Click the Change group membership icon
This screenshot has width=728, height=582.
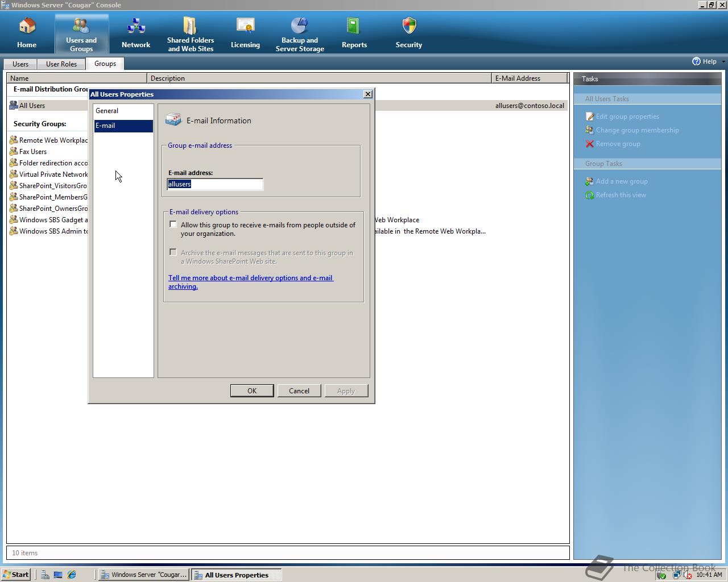pyautogui.click(x=590, y=130)
